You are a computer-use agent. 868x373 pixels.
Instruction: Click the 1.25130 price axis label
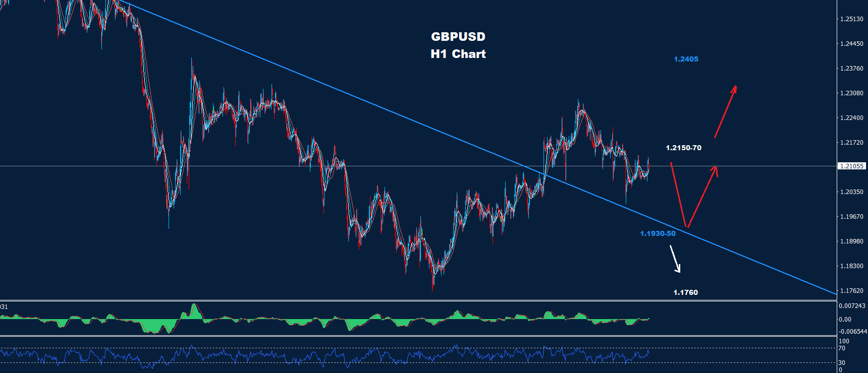(x=851, y=19)
